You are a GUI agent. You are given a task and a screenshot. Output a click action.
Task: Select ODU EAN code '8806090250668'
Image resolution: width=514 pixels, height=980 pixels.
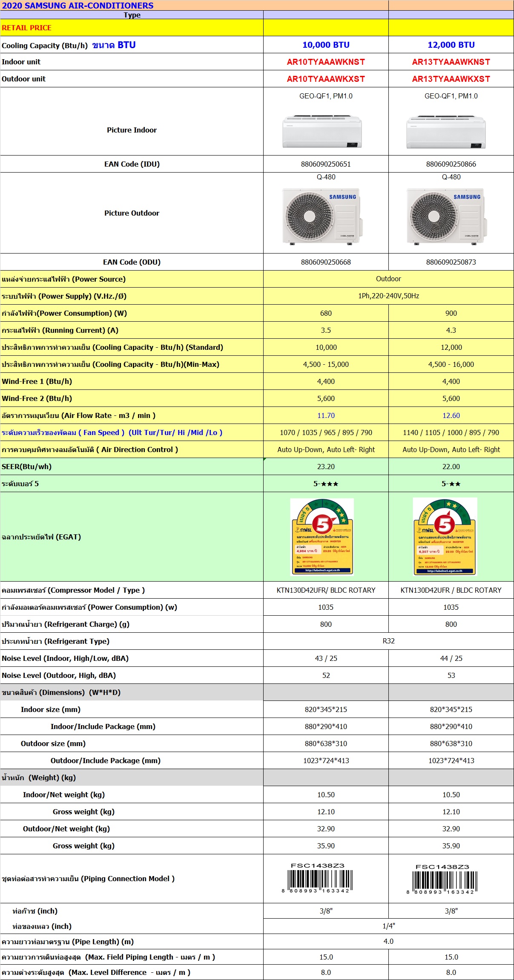326,262
